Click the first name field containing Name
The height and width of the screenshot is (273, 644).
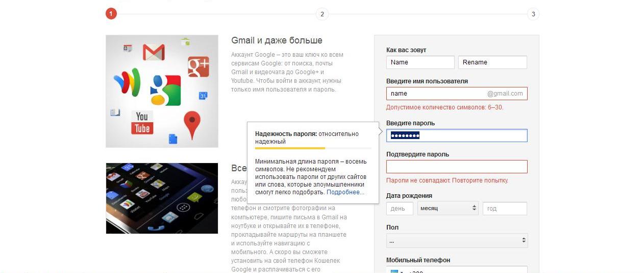pyautogui.click(x=420, y=62)
